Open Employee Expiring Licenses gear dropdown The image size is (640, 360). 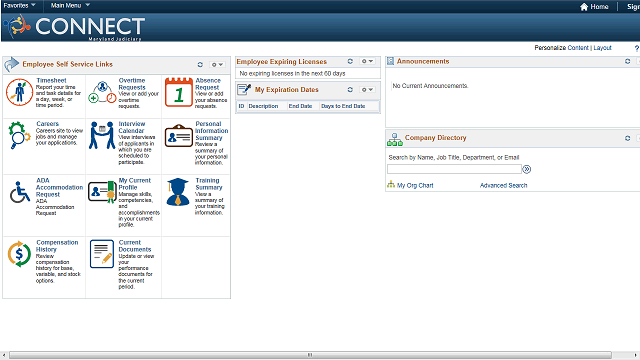[367, 61]
